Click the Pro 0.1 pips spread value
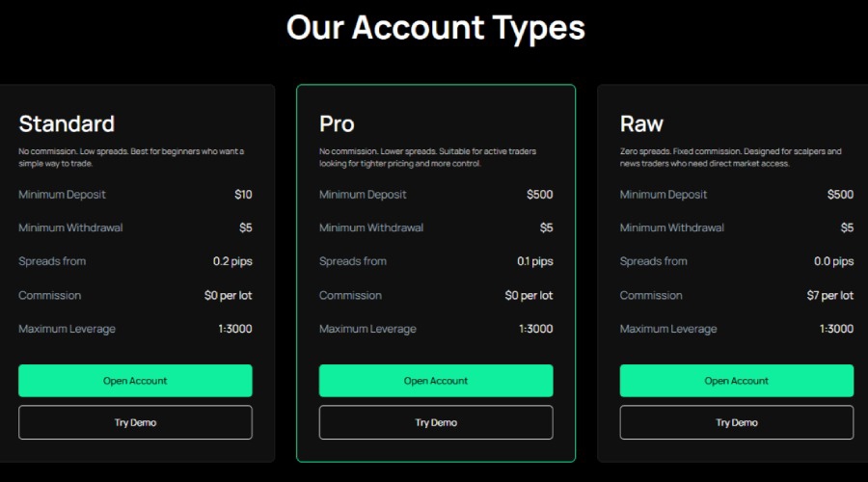Image resolution: width=868 pixels, height=482 pixels. click(x=534, y=261)
